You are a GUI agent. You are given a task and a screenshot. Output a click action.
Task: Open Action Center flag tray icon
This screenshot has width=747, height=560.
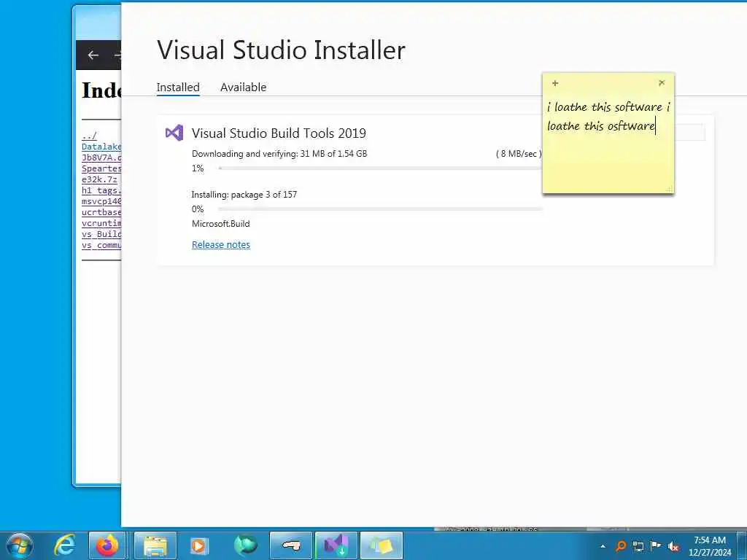(x=656, y=546)
